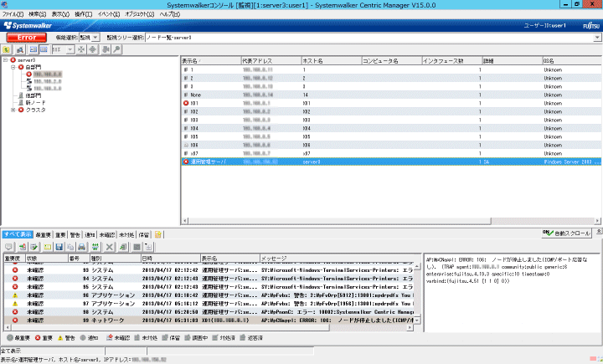
Task: Sort events by 日時 column header
Action: coord(170,259)
